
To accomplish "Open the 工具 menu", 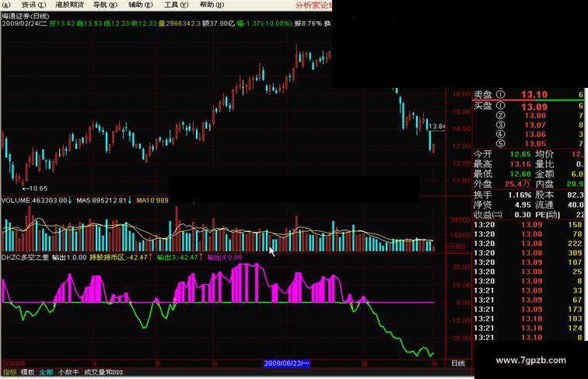I will click(176, 5).
